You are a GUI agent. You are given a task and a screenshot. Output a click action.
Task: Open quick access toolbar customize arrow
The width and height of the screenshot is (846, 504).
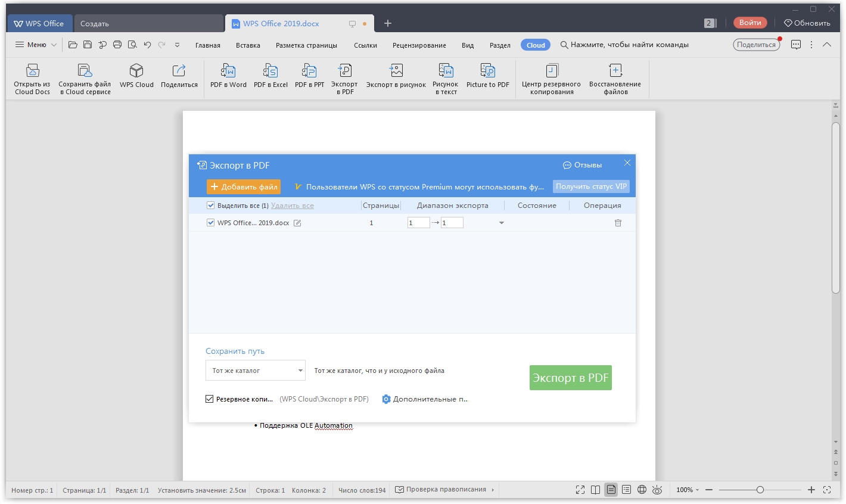(x=177, y=45)
